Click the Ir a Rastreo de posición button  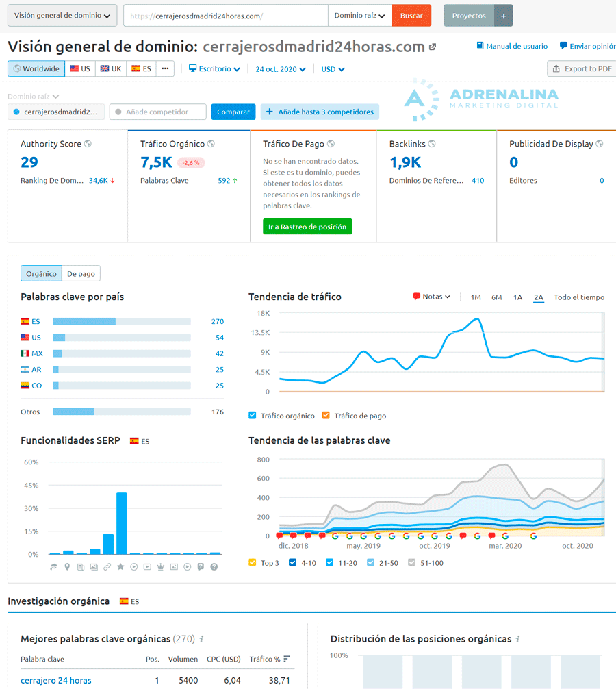click(307, 226)
